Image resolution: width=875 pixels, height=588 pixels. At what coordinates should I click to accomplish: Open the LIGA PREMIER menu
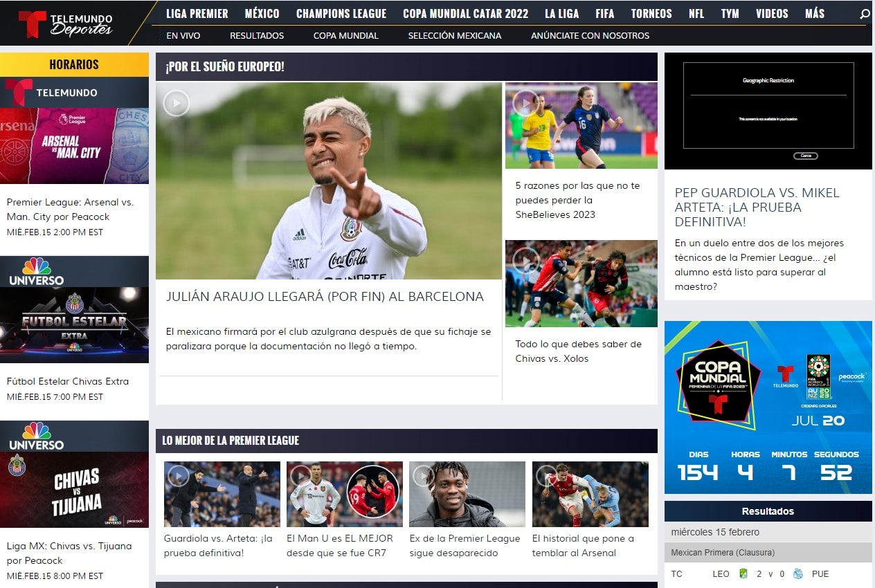pos(198,12)
